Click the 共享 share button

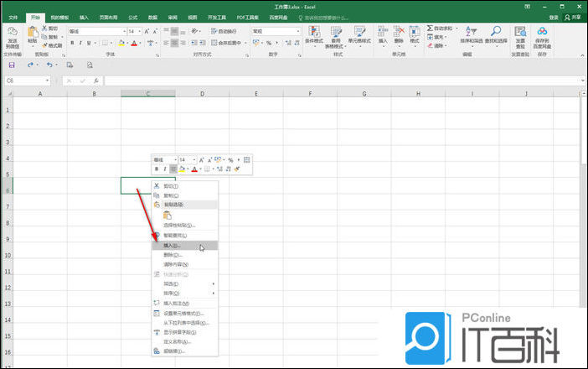click(575, 17)
